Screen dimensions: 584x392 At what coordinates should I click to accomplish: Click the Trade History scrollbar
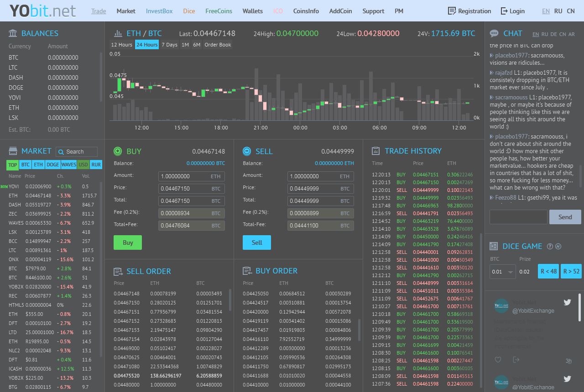point(481,310)
